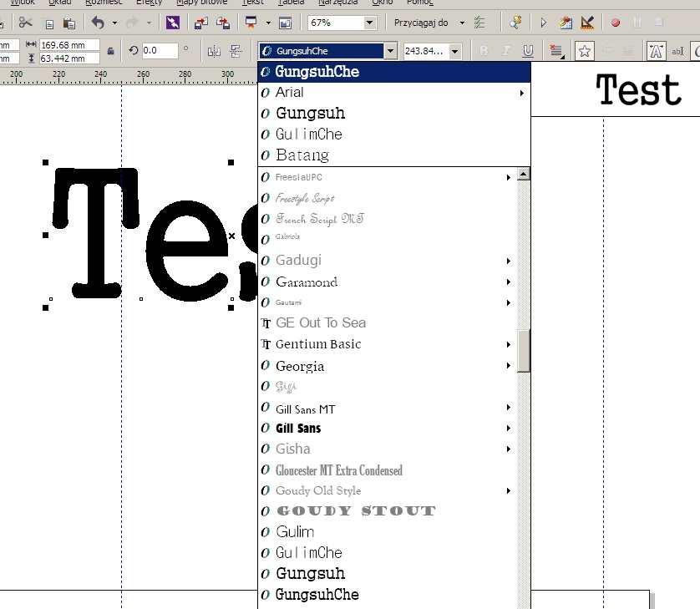Click the Paste clipboard icon
Image resolution: width=700 pixels, height=609 pixels.
point(69,23)
